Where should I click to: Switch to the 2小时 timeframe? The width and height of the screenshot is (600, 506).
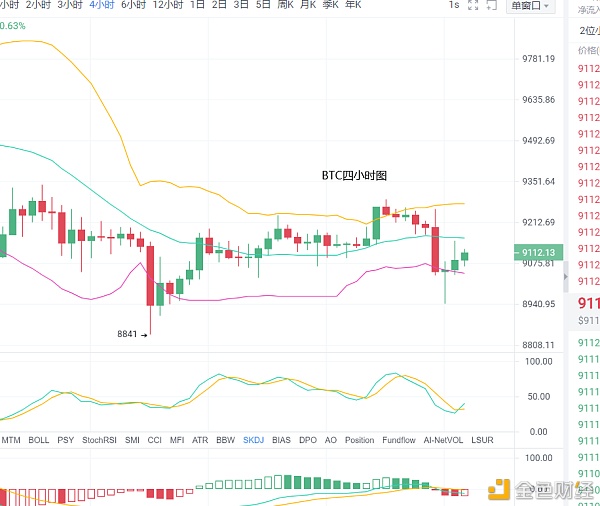38,5
